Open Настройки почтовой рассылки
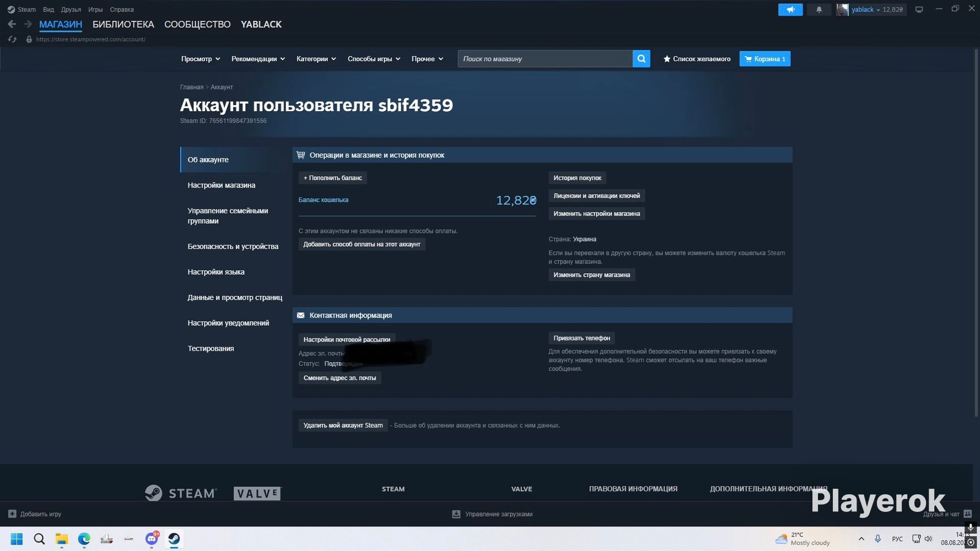This screenshot has height=551, width=980. pyautogui.click(x=347, y=339)
